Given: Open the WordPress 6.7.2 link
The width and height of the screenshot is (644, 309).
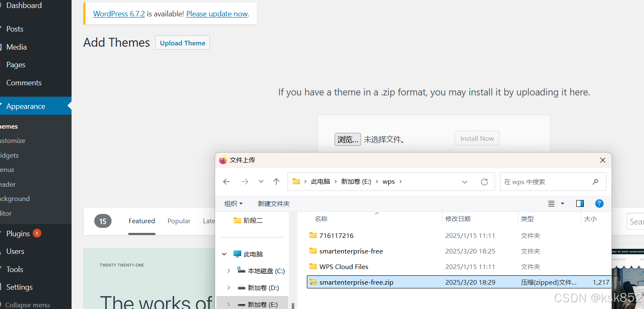Looking at the screenshot, I should click(x=119, y=13).
